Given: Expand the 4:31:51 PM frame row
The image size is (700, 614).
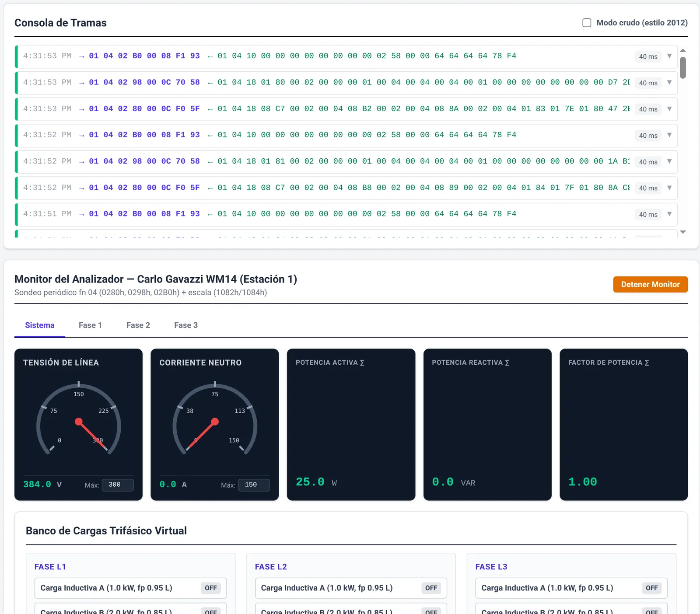Looking at the screenshot, I should click(669, 214).
